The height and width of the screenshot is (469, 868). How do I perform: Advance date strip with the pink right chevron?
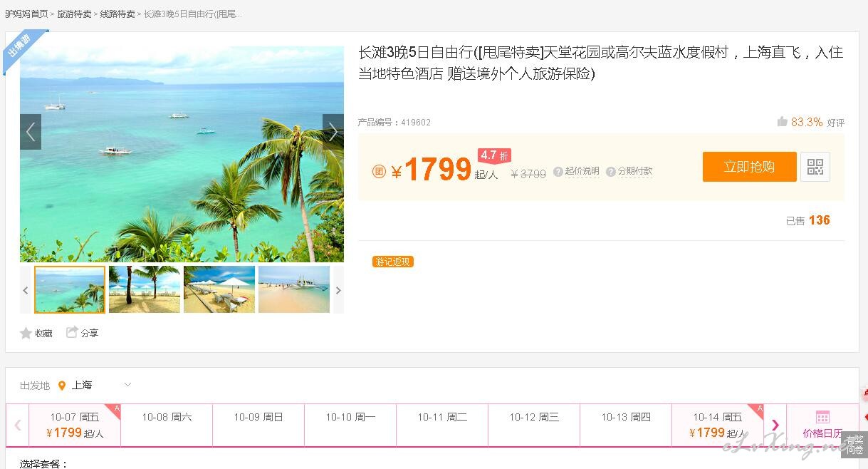coord(775,426)
